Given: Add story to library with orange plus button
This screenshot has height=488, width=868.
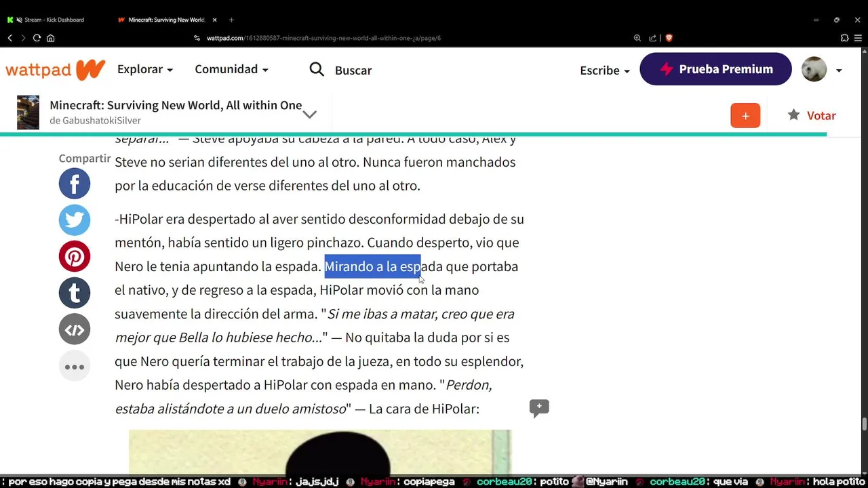Looking at the screenshot, I should [x=745, y=116].
